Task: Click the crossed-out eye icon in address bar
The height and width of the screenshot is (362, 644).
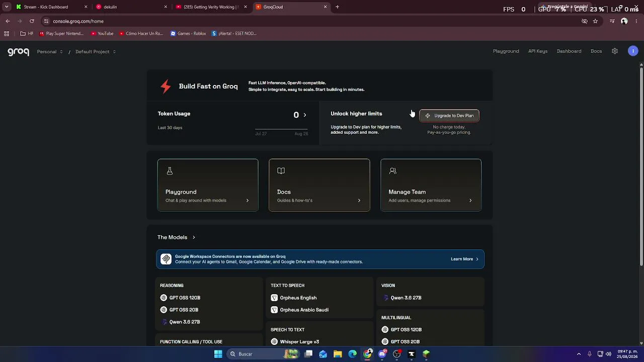Action: click(x=584, y=21)
